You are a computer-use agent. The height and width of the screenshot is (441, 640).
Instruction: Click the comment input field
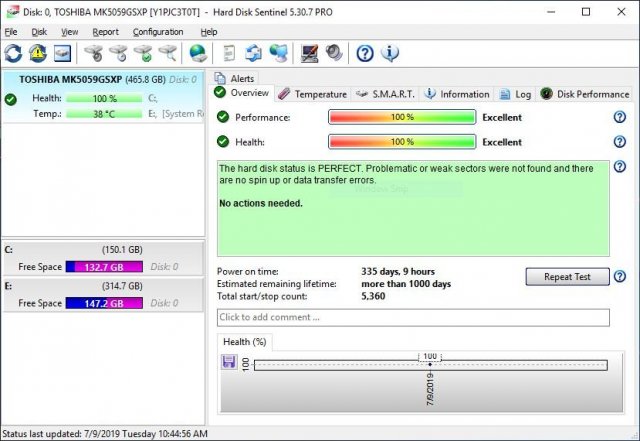[x=412, y=317]
